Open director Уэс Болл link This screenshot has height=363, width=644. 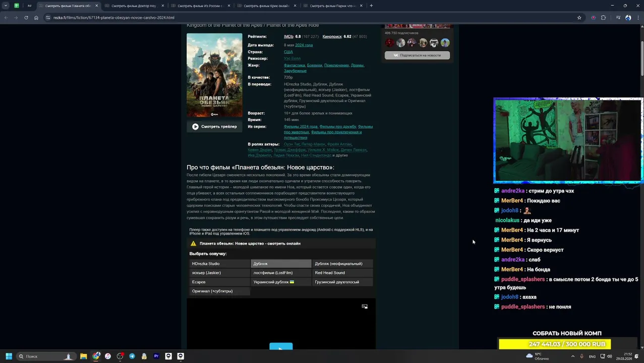292,58
